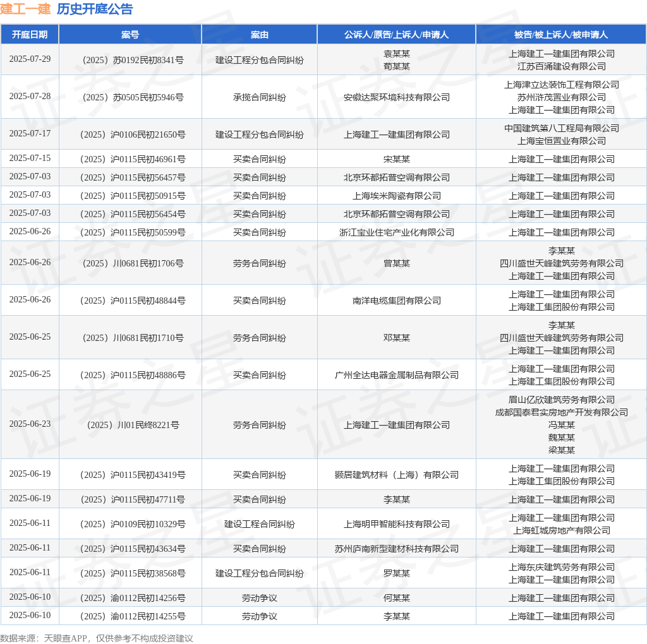
Task: Click 袁某某 in plaintiff column
Action: coord(397,54)
